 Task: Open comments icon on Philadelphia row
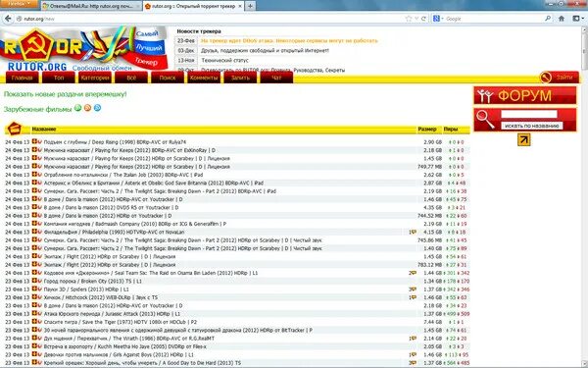413,232
